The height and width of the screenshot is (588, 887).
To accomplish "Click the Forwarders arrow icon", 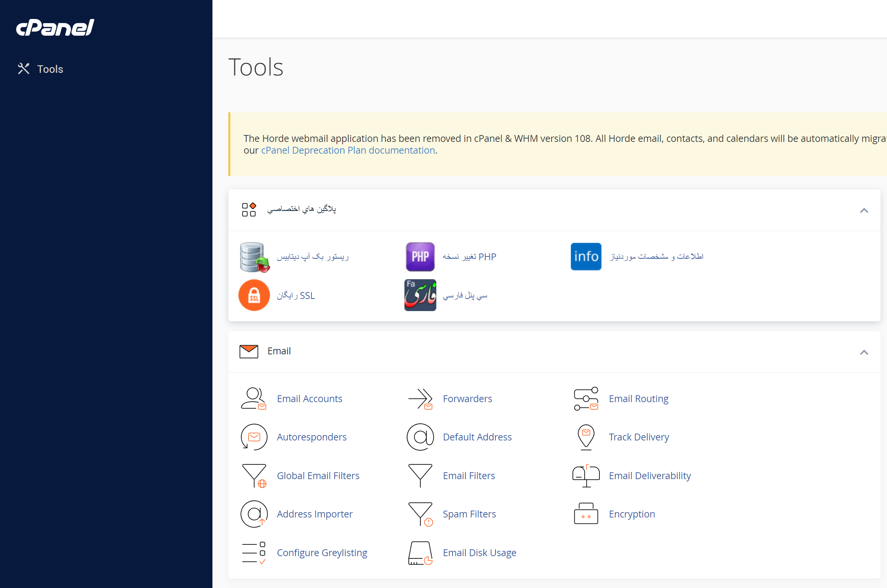I will 420,399.
